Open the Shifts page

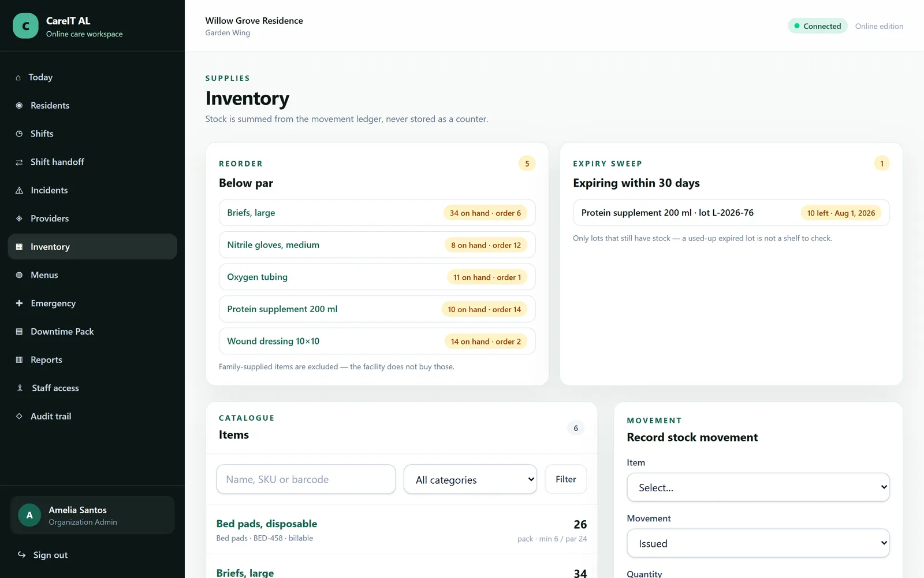click(92, 134)
